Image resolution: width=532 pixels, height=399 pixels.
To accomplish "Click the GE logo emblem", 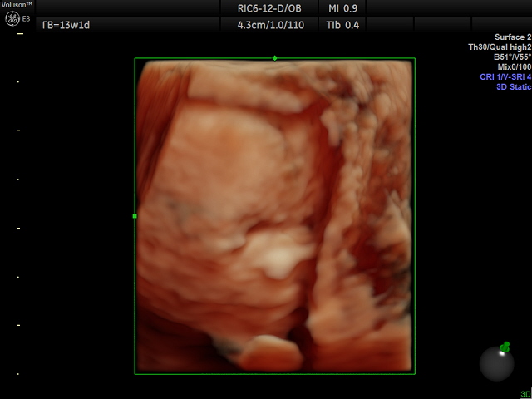I will click(x=12, y=17).
